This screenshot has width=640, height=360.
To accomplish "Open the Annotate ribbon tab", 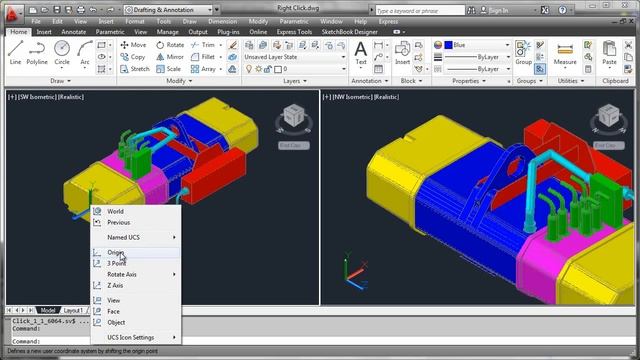I will pos(73,32).
